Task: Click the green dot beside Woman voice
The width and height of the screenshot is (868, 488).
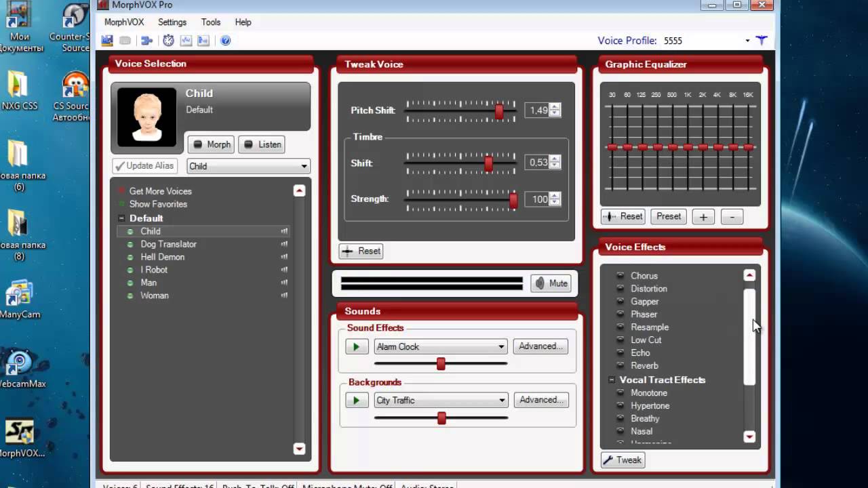Action: [130, 296]
